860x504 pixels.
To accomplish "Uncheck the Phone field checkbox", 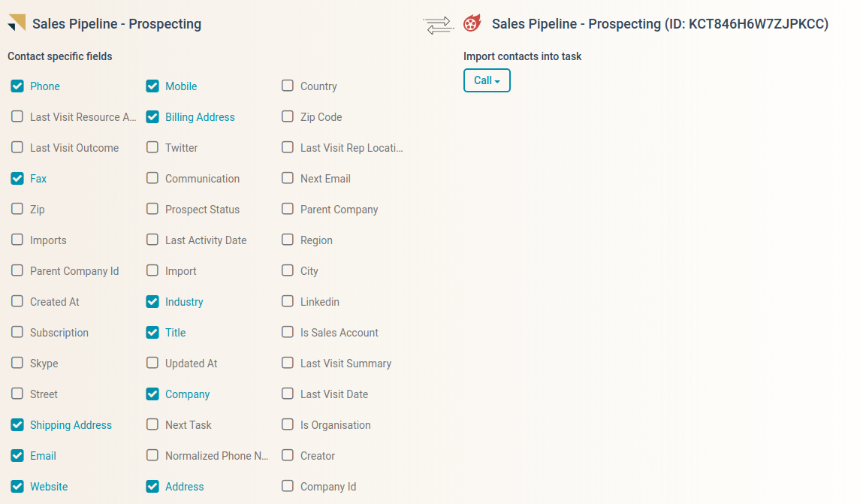I will tap(17, 86).
